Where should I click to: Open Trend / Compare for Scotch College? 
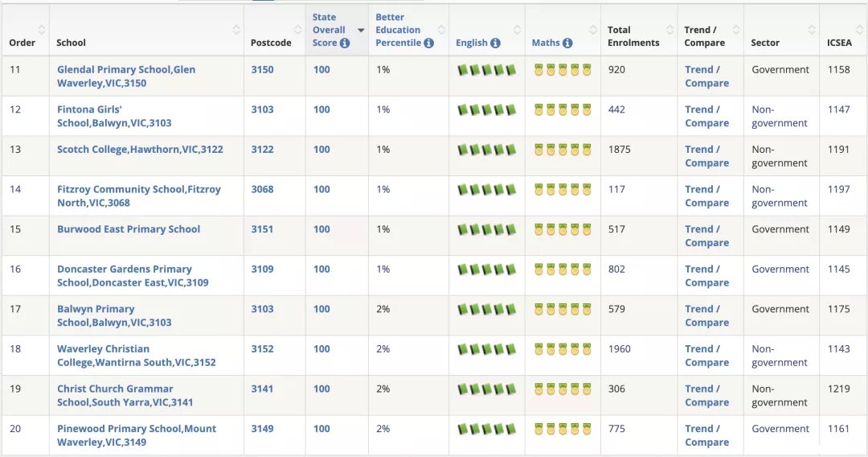point(707,156)
